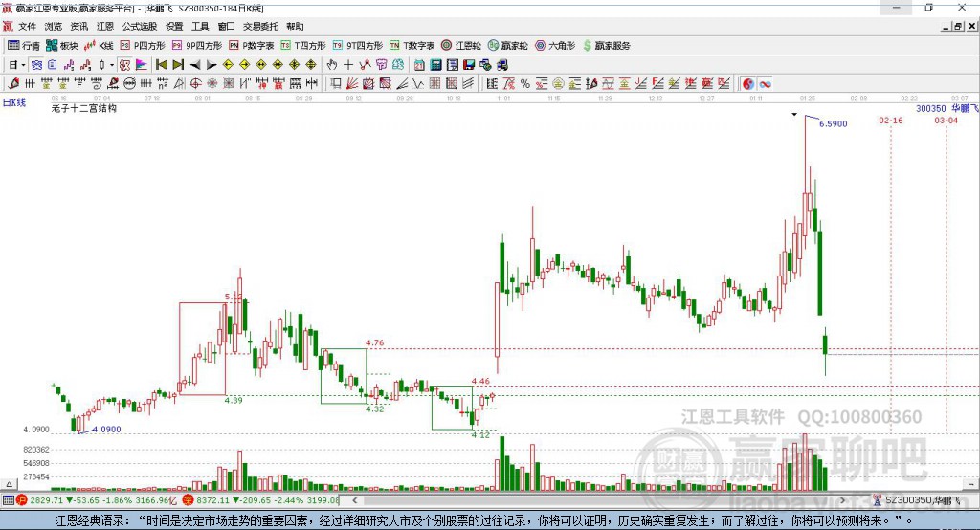The height and width of the screenshot is (530, 980).
Task: Open the 板块 sector view
Action: (x=62, y=46)
